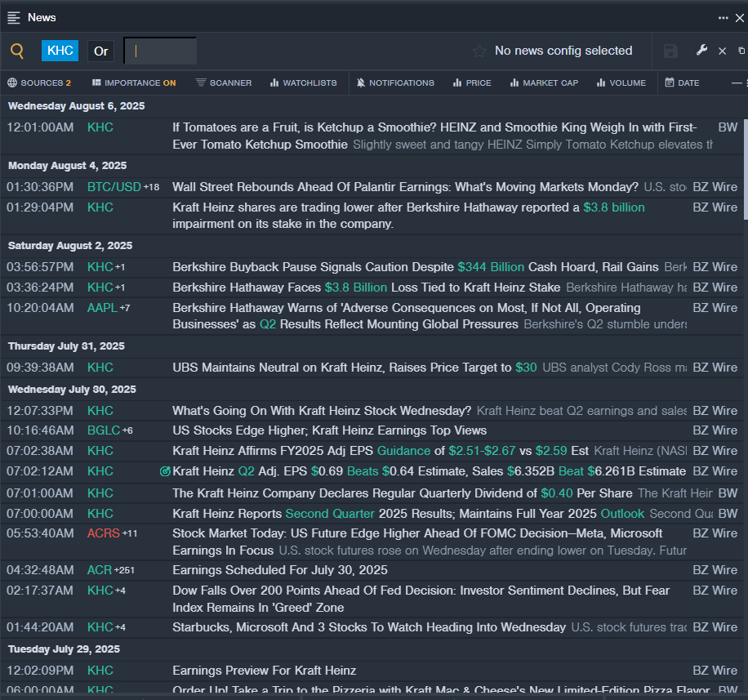
Task: Expand the +11 tickers beside ACRS
Action: (130, 533)
